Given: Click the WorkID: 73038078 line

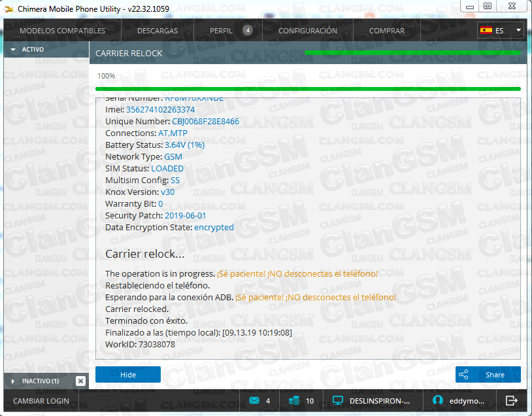Looking at the screenshot, I should (140, 344).
